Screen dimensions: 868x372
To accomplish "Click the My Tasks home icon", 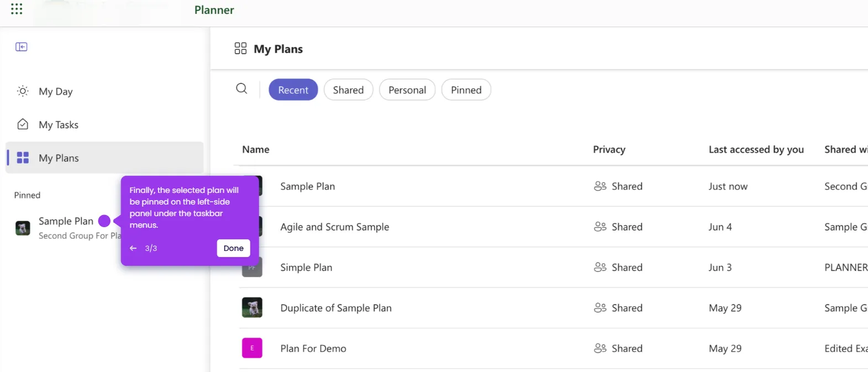I will click(x=23, y=124).
